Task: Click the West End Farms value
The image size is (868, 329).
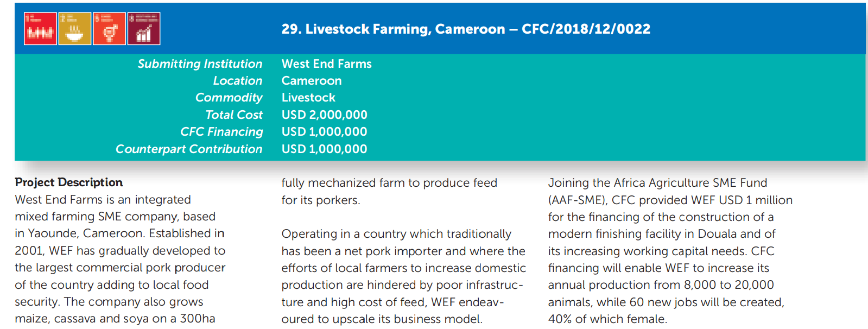Action: [x=326, y=64]
